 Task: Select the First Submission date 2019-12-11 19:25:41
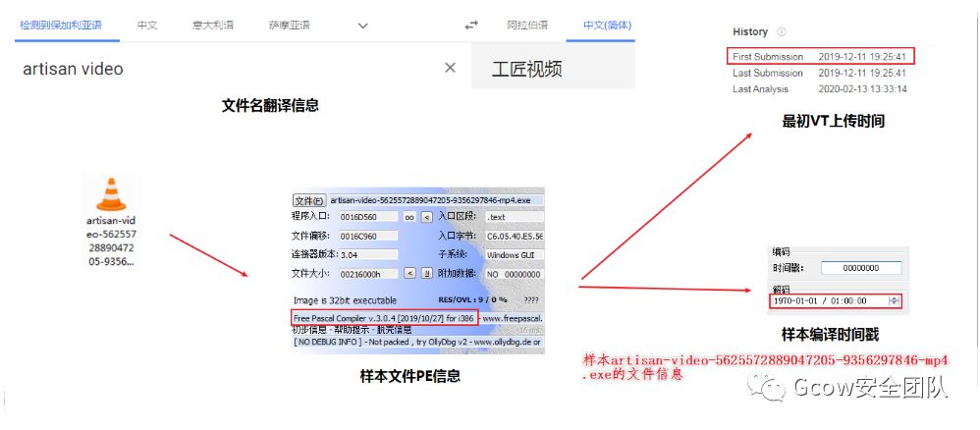[862, 57]
